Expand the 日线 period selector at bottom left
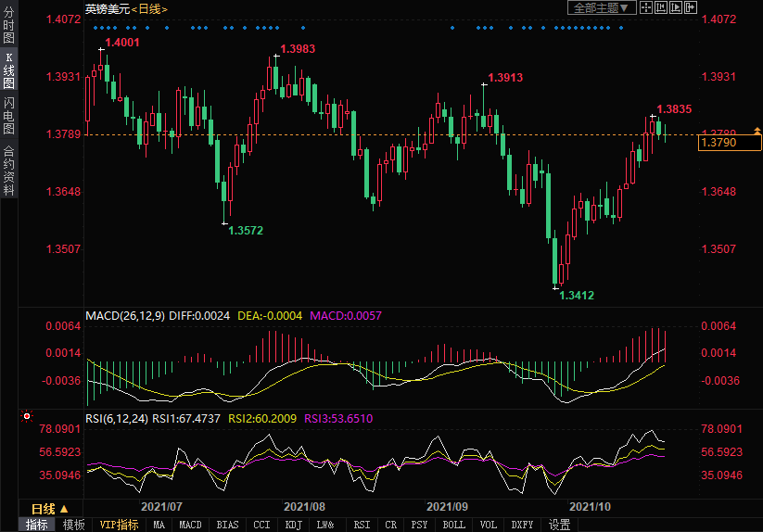The width and height of the screenshot is (763, 532). tap(49, 509)
